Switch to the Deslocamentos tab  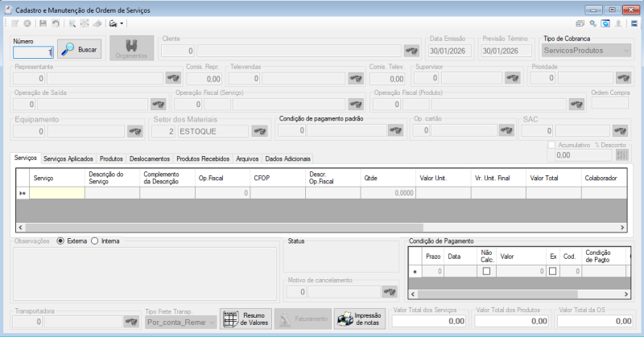click(x=150, y=159)
